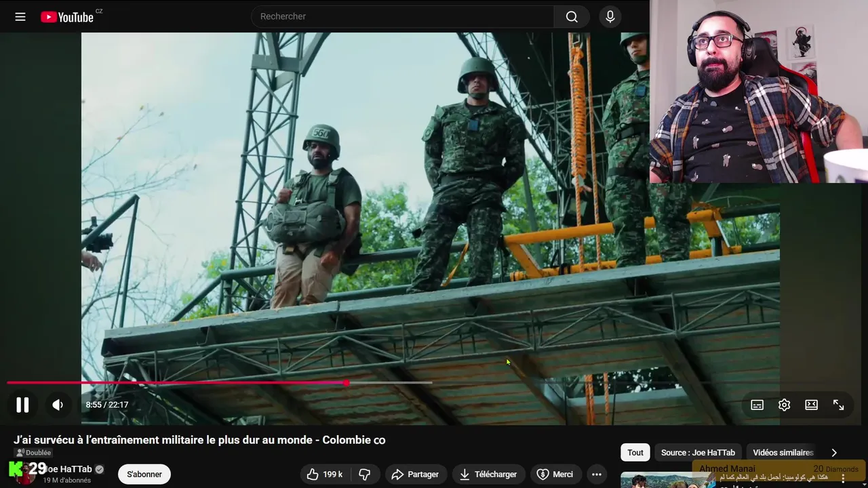Select the Tout filter chip
The height and width of the screenshot is (488, 868).
(635, 453)
